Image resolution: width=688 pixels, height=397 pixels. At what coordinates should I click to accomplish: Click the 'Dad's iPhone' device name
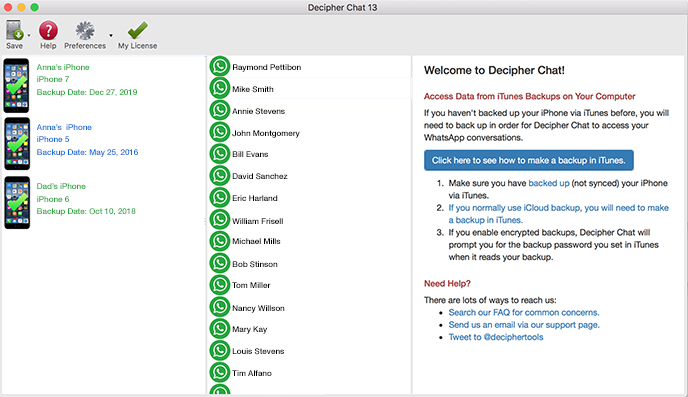coord(61,186)
